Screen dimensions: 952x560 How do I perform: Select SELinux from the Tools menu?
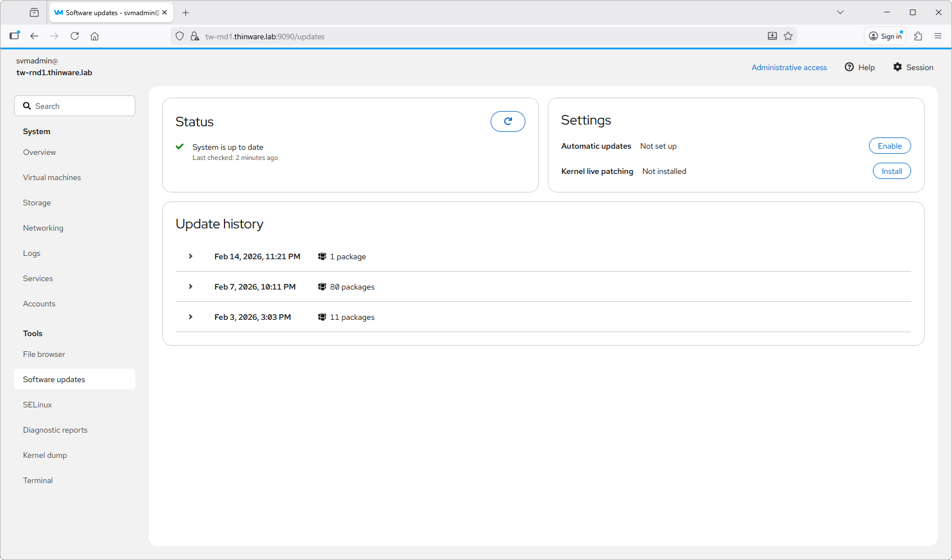37,405
